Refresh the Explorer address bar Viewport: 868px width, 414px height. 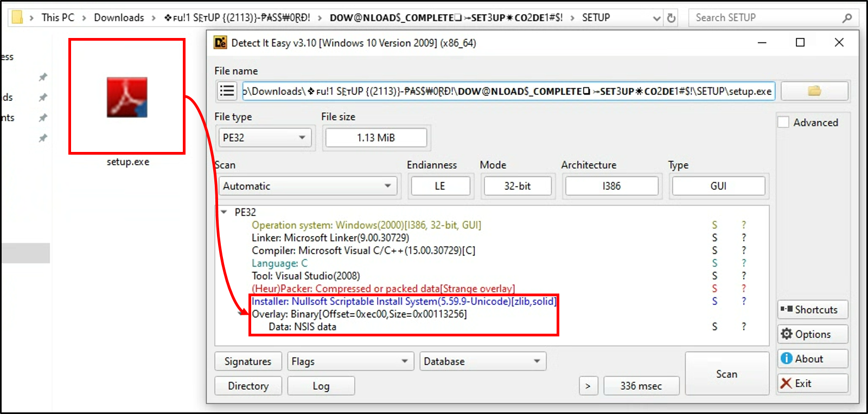[671, 18]
